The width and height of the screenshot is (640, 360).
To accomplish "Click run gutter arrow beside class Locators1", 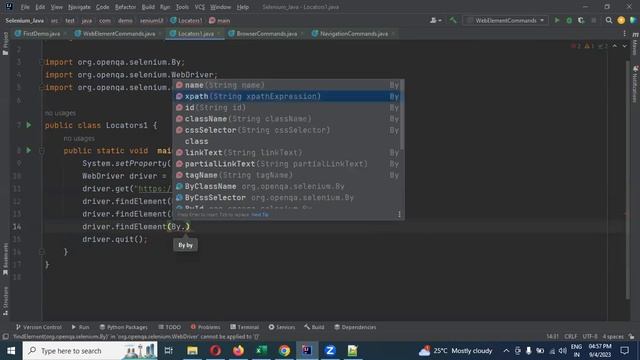I will [x=29, y=125].
